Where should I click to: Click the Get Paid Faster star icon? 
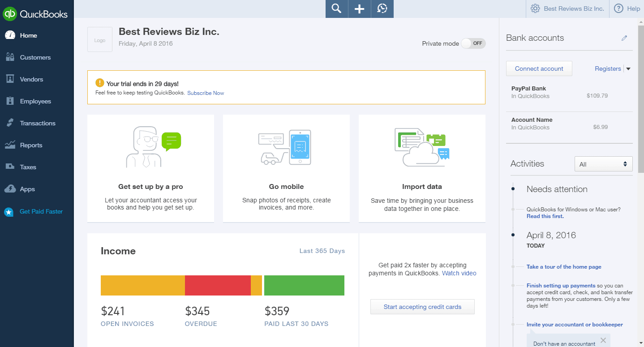(9, 211)
